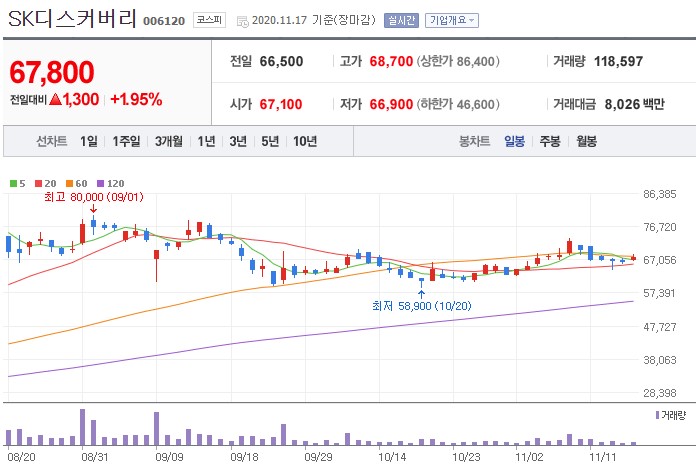Click the SK디스커버리 stock title
The height and width of the screenshot is (469, 696).
pos(72,18)
